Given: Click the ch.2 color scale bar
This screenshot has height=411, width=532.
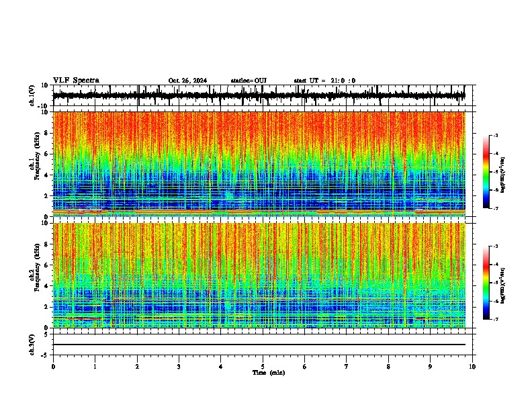Looking at the screenshot, I should coord(486,283).
